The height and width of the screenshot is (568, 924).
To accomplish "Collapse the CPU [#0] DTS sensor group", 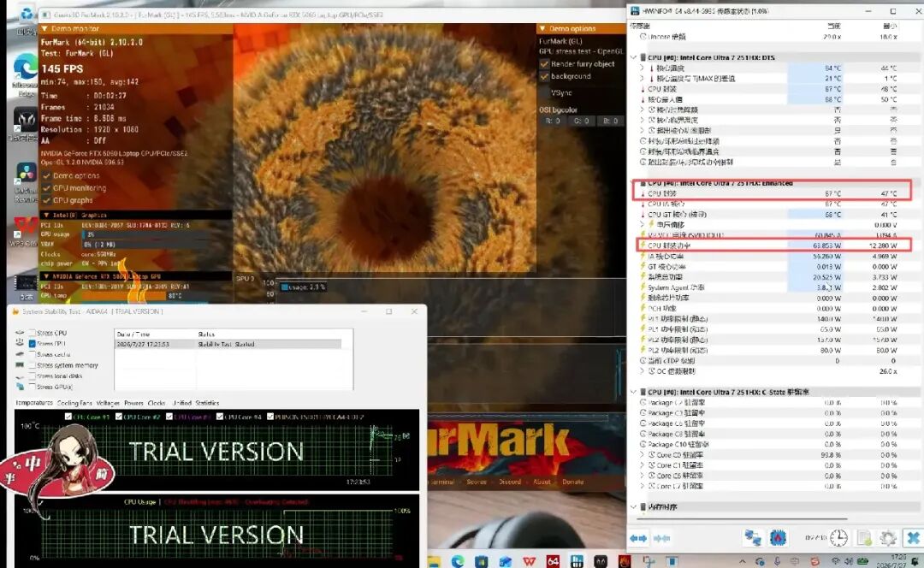I will pos(633,58).
